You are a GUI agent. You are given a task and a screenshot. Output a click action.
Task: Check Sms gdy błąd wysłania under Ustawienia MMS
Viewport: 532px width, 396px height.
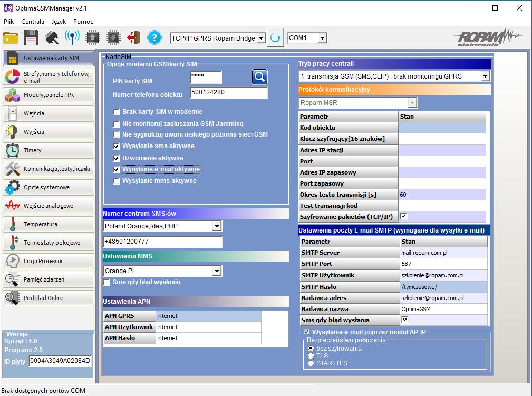click(107, 282)
